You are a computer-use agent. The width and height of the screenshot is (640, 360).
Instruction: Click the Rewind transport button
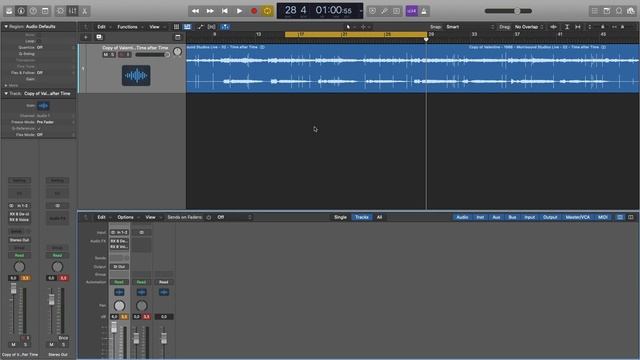pyautogui.click(x=196, y=11)
